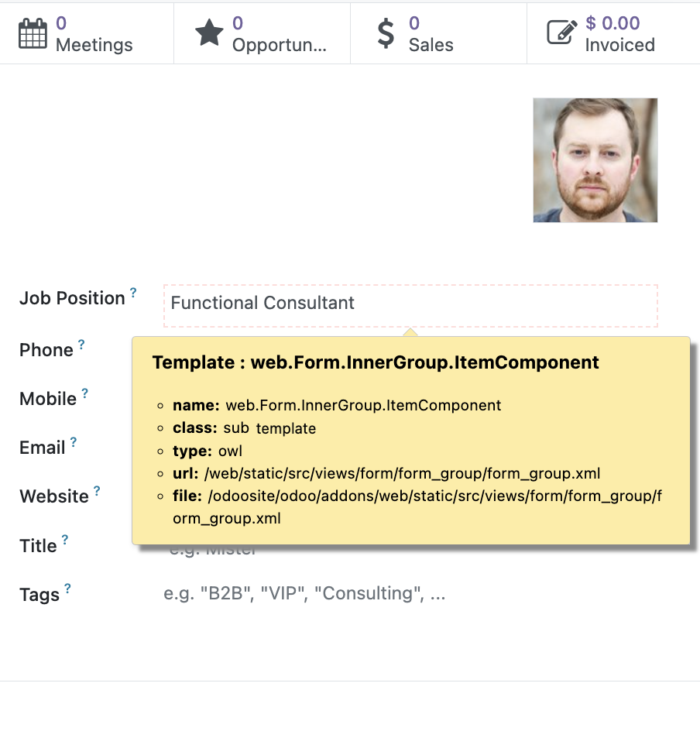Viewport: 700px width, 745px height.
Task: Click help question mark beside Mobile
Action: point(85,394)
